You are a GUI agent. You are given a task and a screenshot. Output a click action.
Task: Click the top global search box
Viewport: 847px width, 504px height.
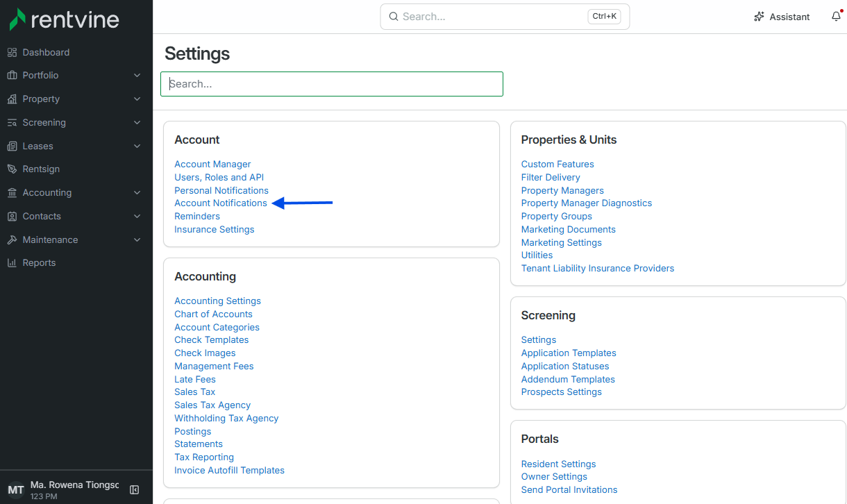[505, 16]
